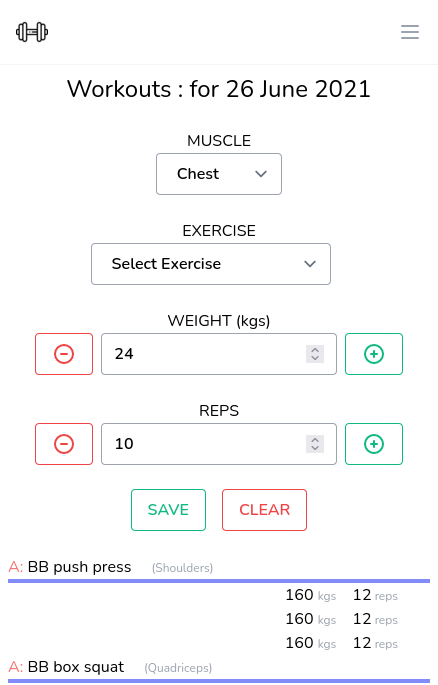Viewport: 438px width, 685px height.
Task: Increase reps with the green plus icon
Action: [x=374, y=444]
